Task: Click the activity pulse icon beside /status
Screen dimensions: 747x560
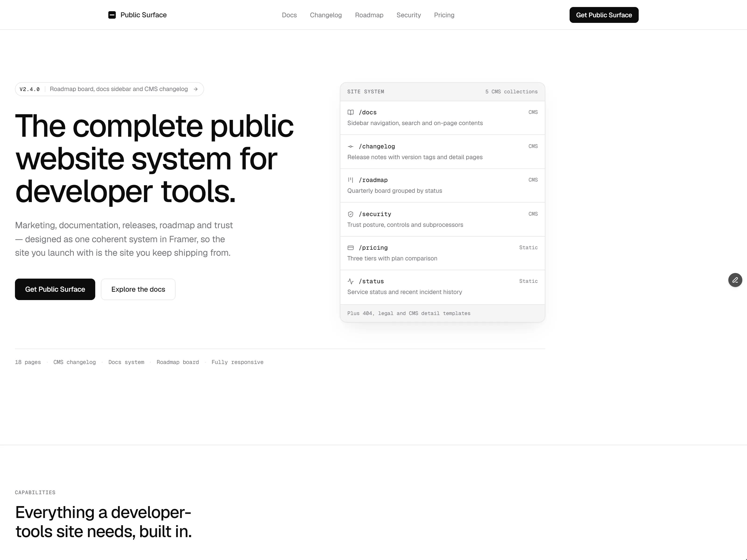Action: tap(351, 281)
